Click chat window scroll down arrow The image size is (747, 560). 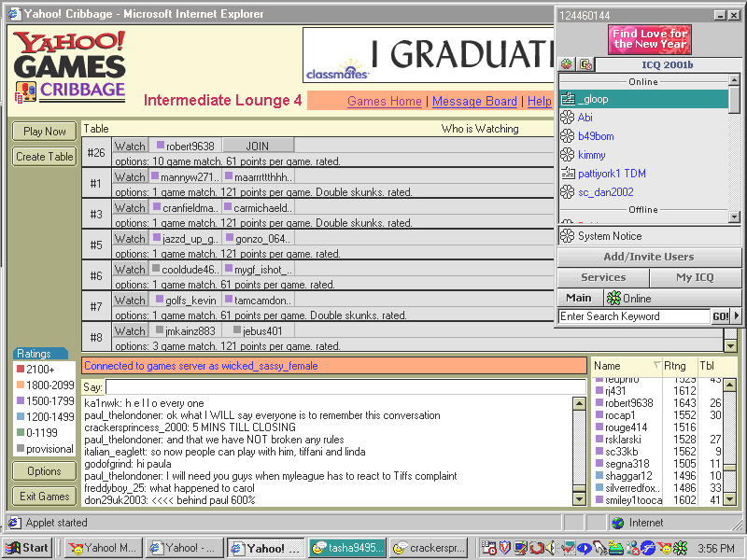pos(579,499)
